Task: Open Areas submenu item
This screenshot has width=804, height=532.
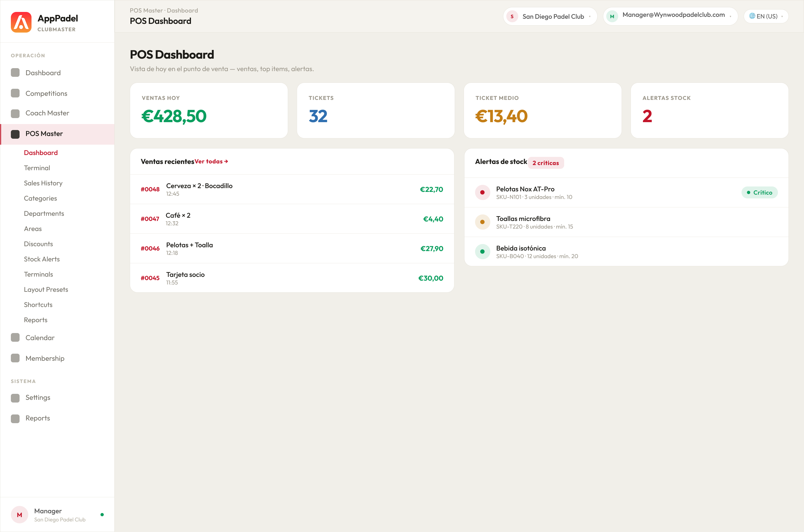Action: [x=33, y=229]
